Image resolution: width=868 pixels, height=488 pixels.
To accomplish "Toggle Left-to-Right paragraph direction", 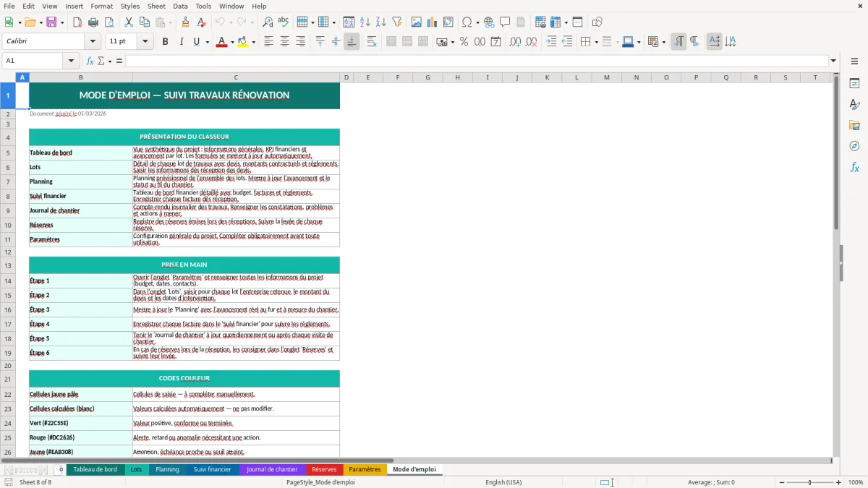I will [678, 42].
